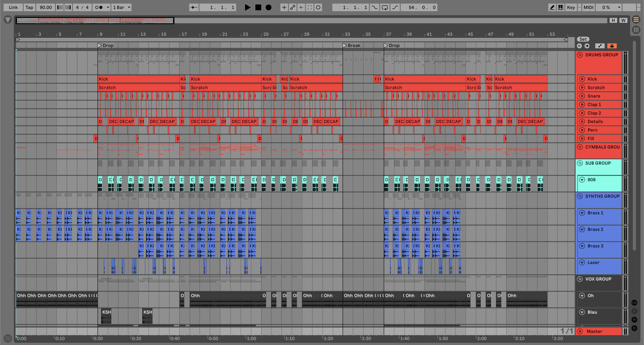The width and height of the screenshot is (644, 345).
Task: Fold the SYNTHS GROUP track
Action: click(580, 196)
